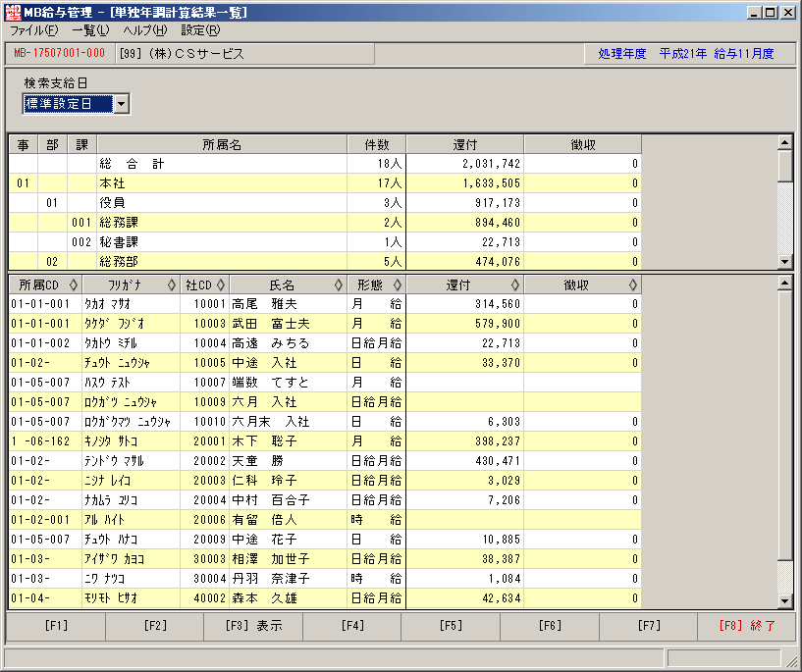Sort by 社CD column sort diamond
Image resolution: width=802 pixels, height=672 pixels.
click(221, 284)
